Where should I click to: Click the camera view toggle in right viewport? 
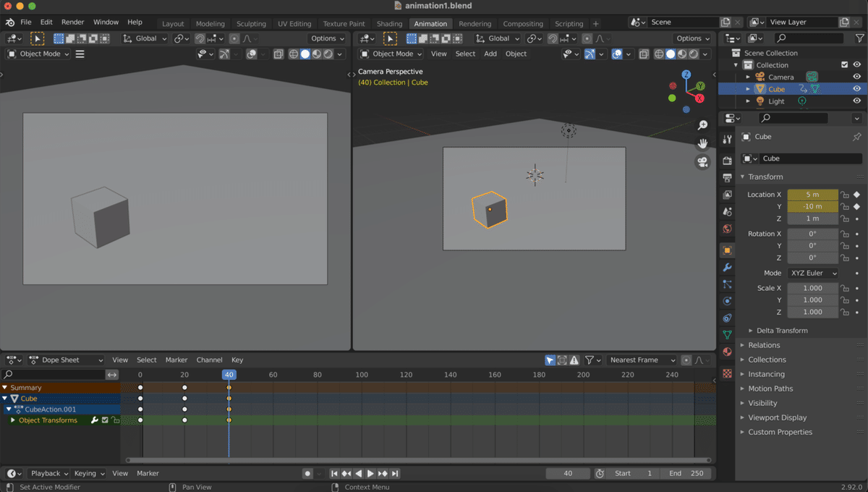702,162
